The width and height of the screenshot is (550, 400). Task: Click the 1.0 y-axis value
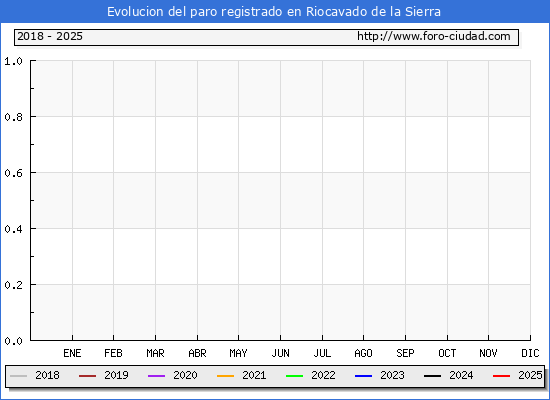pyautogui.click(x=13, y=61)
